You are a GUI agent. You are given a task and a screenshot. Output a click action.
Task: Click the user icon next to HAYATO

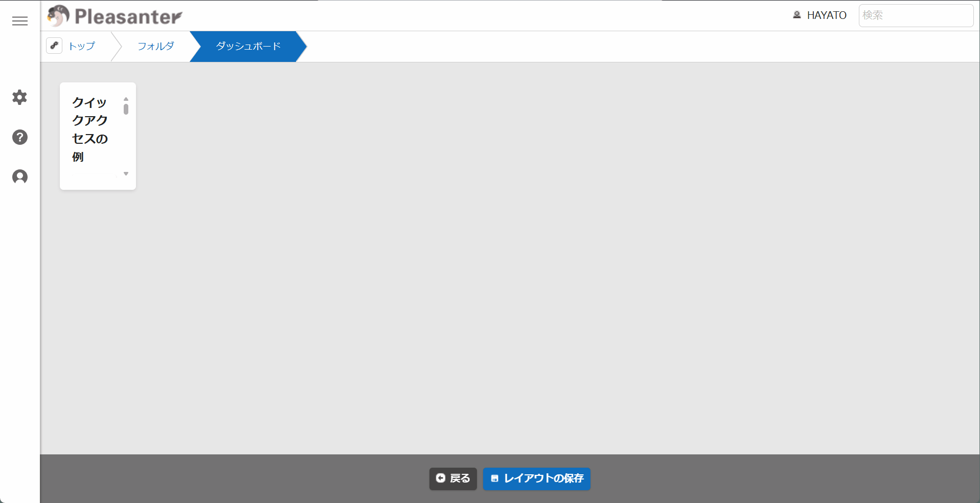[x=797, y=15]
